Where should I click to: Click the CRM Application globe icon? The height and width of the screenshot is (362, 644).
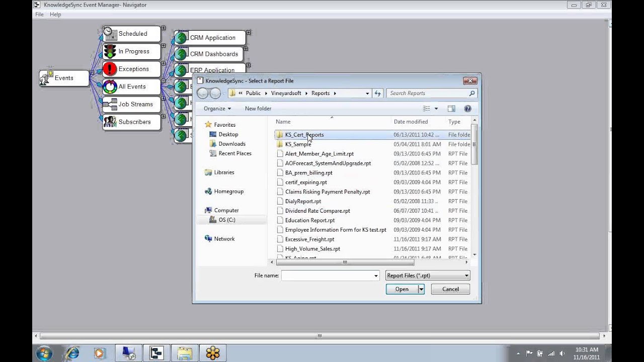181,38
